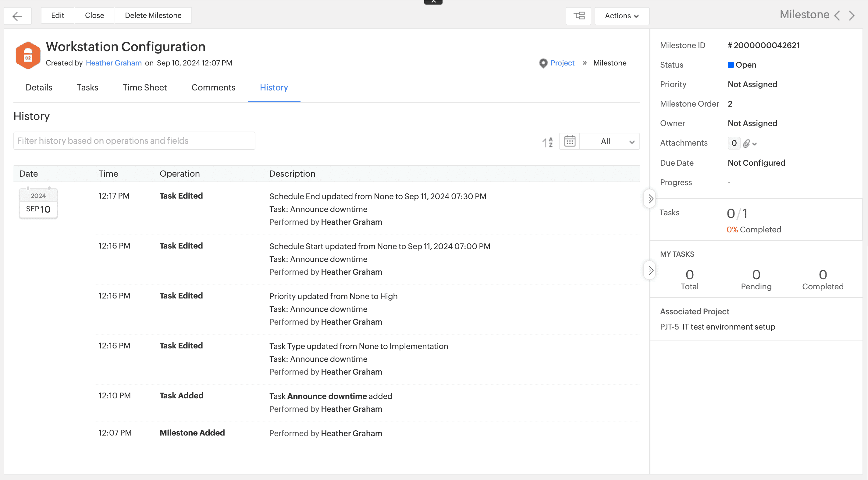The image size is (868, 480).
Task: Go to next milestone arrow
Action: pyautogui.click(x=852, y=16)
